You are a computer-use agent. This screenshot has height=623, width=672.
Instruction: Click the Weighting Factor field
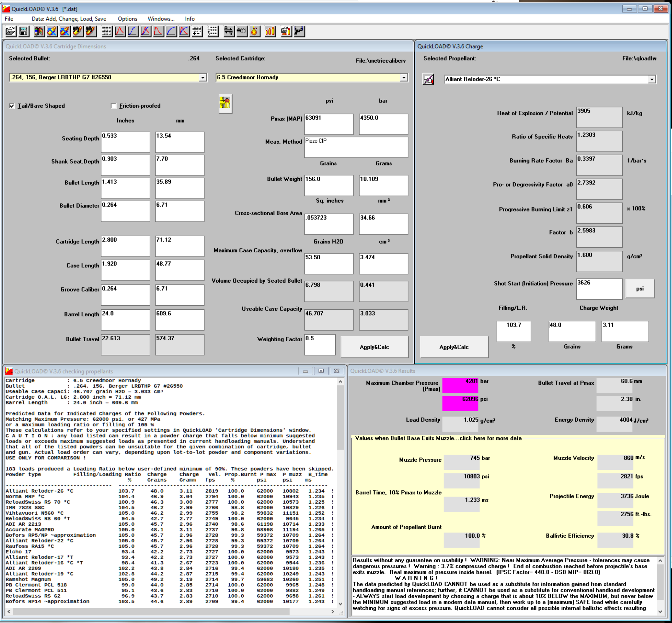(320, 345)
